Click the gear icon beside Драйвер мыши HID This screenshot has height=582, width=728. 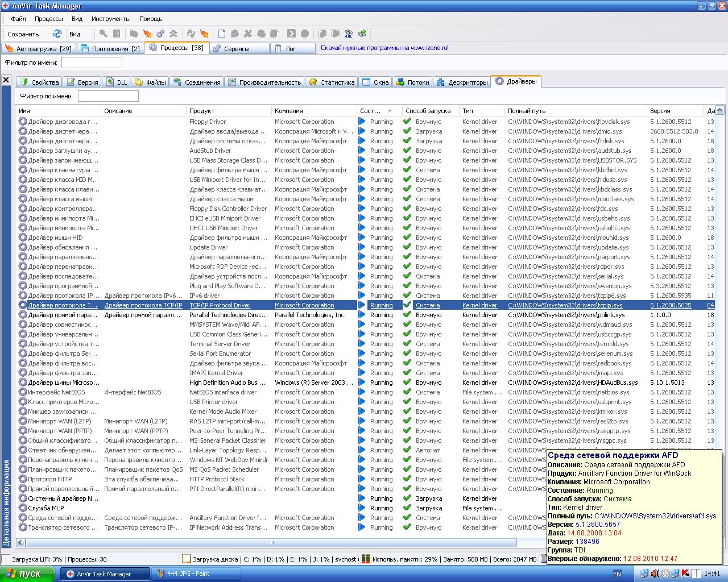tap(23, 238)
